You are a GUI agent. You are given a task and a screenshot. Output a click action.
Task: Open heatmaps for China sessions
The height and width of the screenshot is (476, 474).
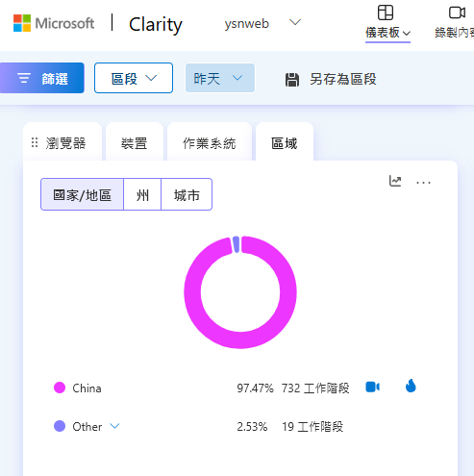(411, 386)
